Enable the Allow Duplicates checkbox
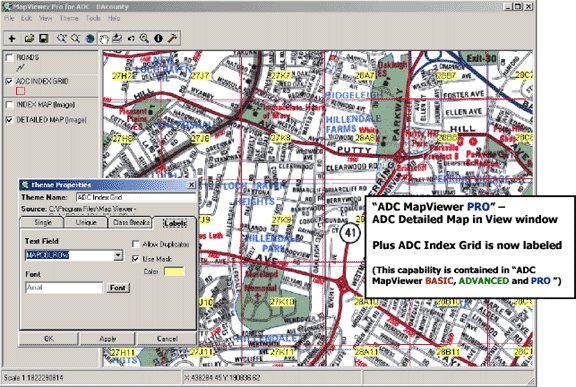The height and width of the screenshot is (387, 576). [136, 244]
